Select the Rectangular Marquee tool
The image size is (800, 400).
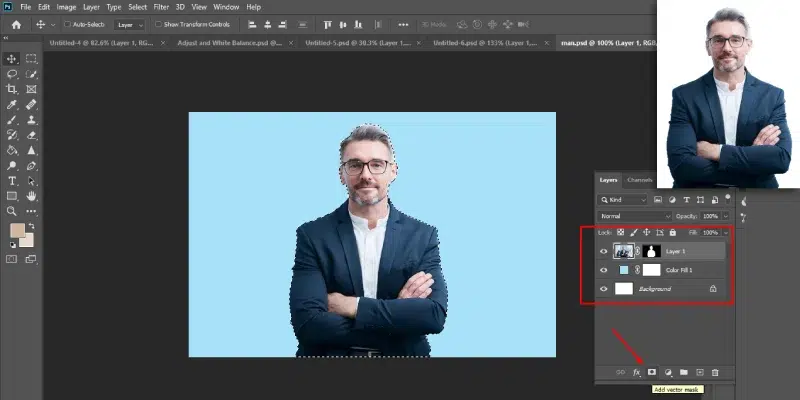click(x=31, y=59)
